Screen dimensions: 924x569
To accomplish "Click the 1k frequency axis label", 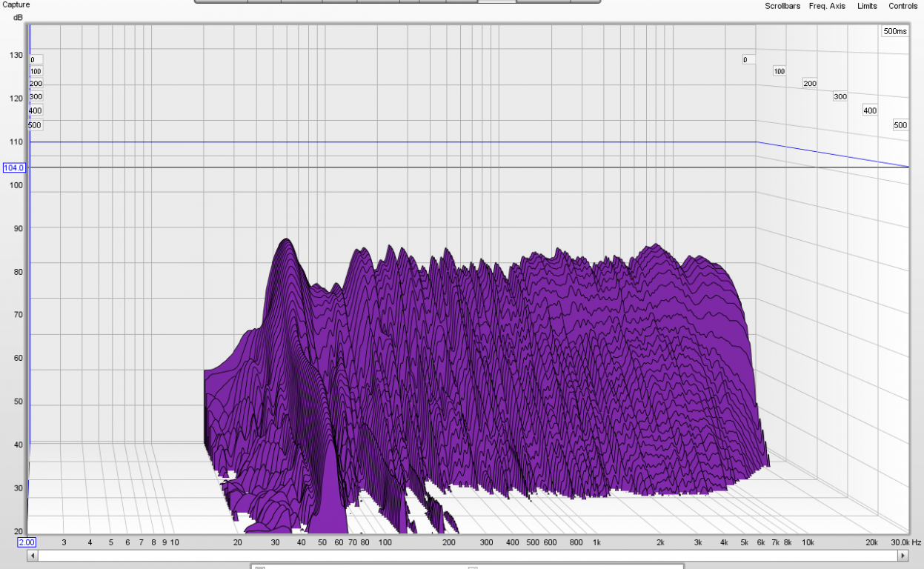I will [x=596, y=542].
